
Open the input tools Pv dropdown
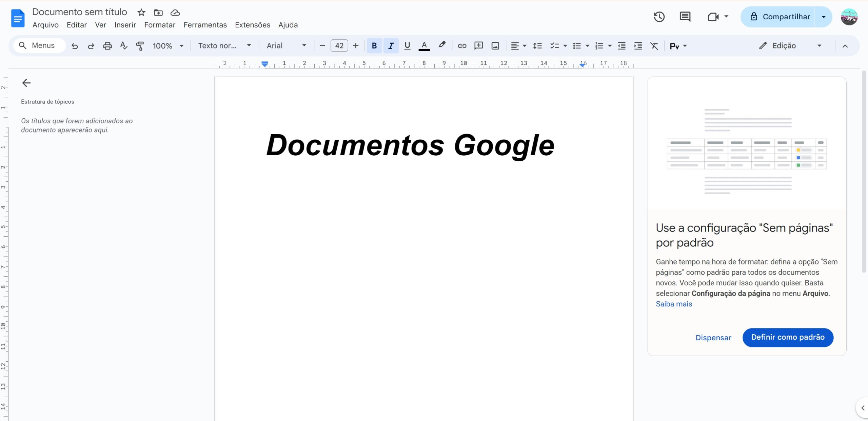coord(678,46)
